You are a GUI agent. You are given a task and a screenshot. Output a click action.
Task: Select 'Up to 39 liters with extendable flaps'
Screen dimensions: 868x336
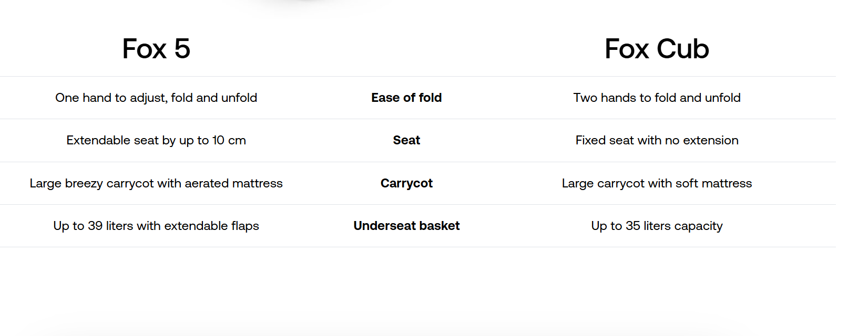coord(156,226)
